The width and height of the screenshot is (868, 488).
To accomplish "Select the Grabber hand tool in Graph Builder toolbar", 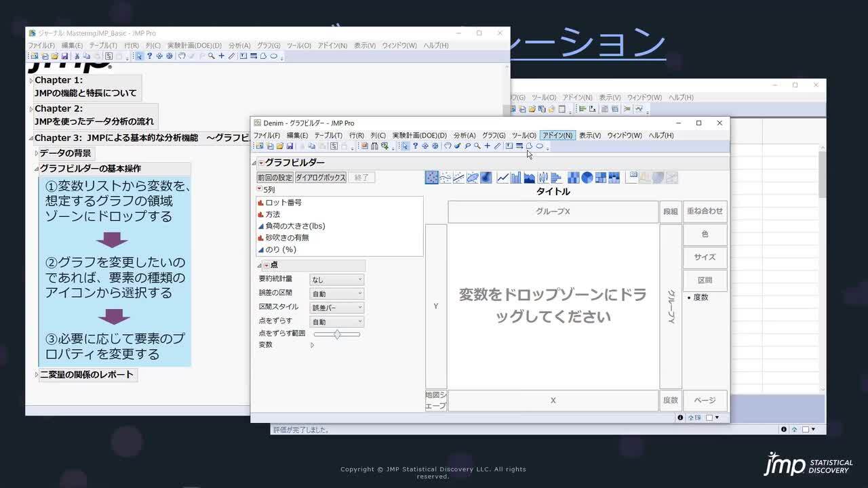I will pyautogui.click(x=448, y=146).
